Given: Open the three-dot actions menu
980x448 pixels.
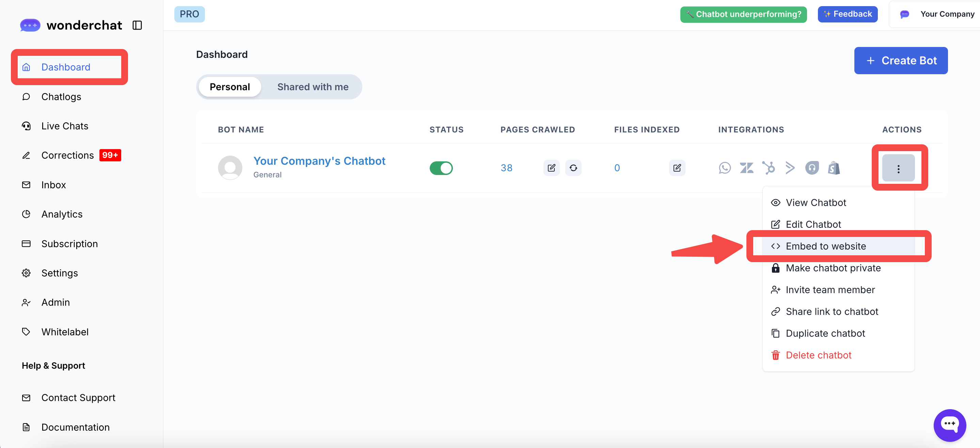Looking at the screenshot, I should [x=898, y=169].
